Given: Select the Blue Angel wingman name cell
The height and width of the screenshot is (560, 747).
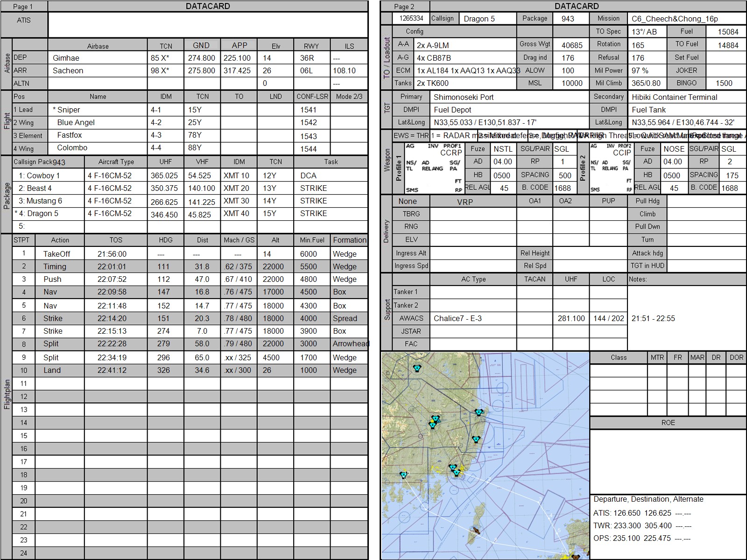Looking at the screenshot, I should click(x=76, y=122).
